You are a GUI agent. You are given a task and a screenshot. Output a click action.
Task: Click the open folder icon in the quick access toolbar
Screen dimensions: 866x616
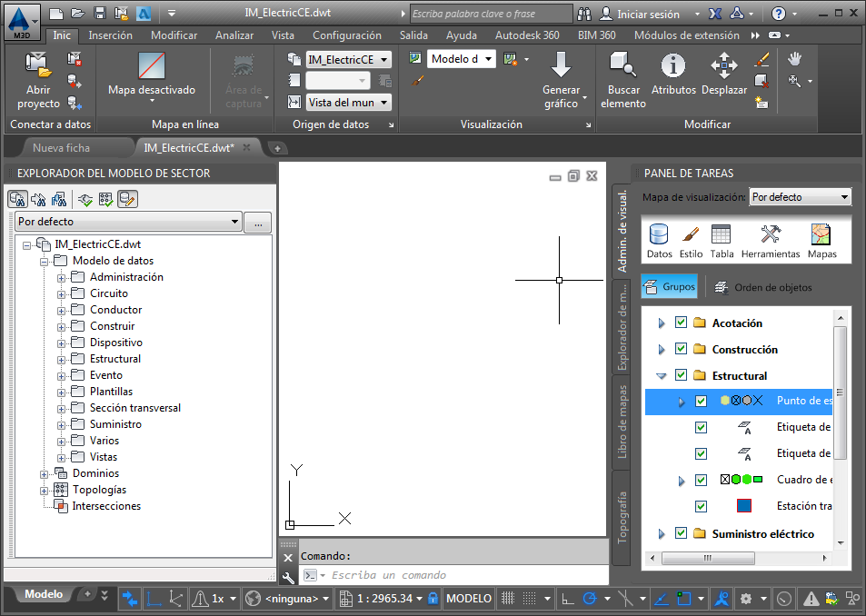(x=78, y=14)
